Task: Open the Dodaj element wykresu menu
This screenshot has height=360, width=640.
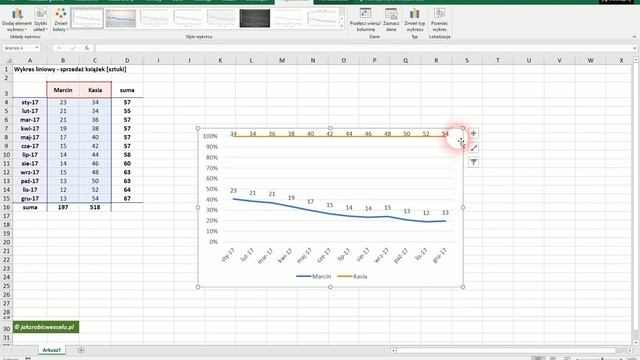Action: click(17, 20)
